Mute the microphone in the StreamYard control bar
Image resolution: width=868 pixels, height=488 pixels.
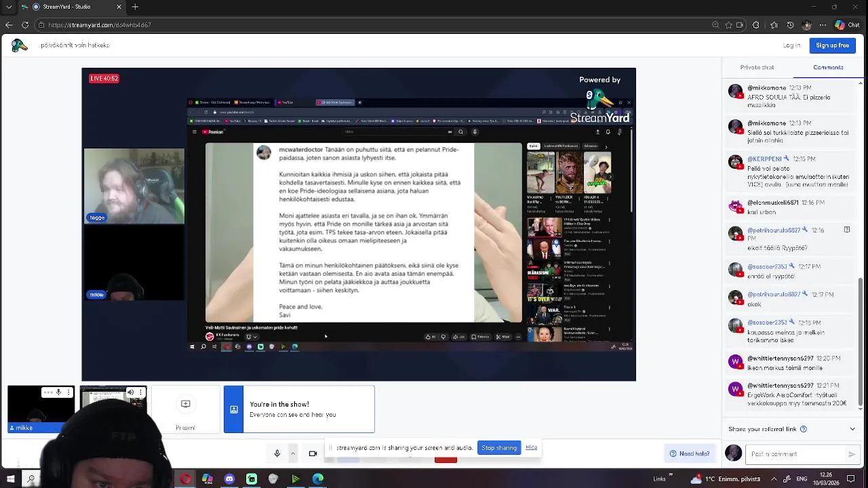[277, 453]
